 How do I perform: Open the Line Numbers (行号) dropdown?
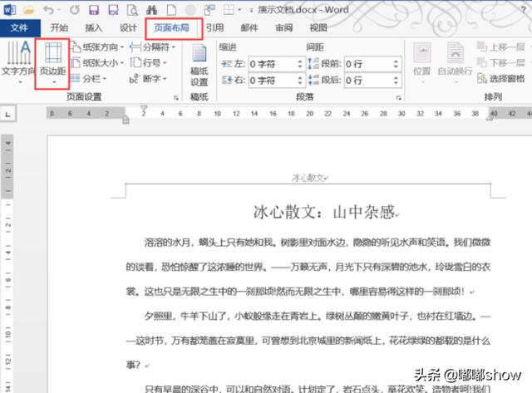point(149,63)
